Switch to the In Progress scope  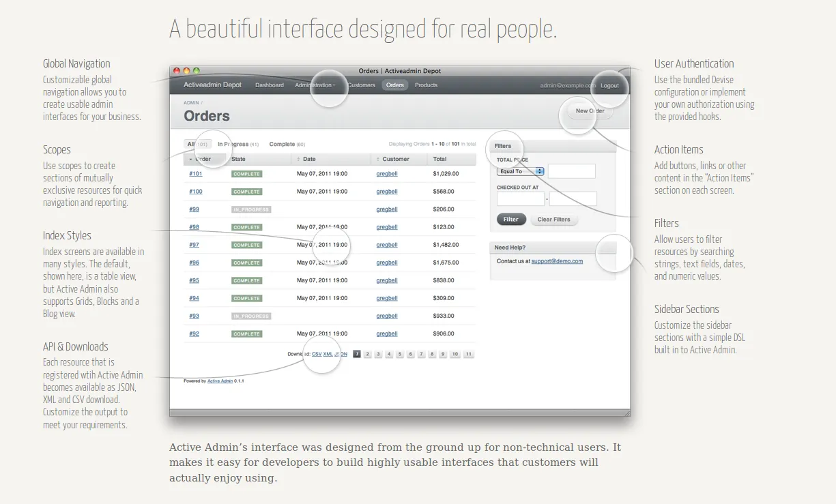[237, 145]
